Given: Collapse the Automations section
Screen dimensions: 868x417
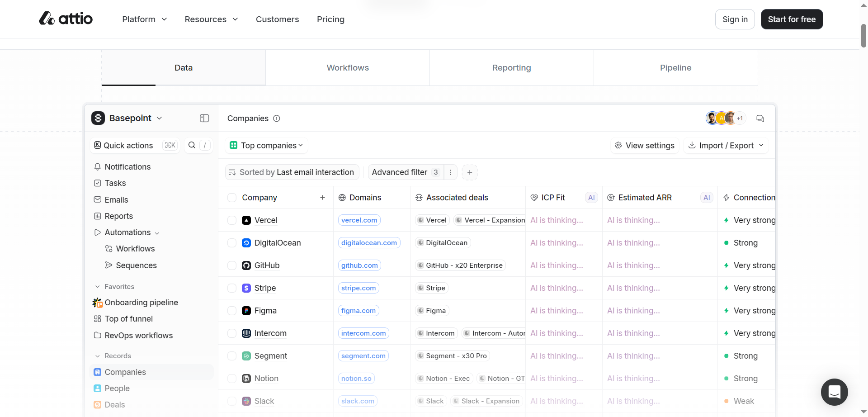Looking at the screenshot, I should tap(157, 233).
